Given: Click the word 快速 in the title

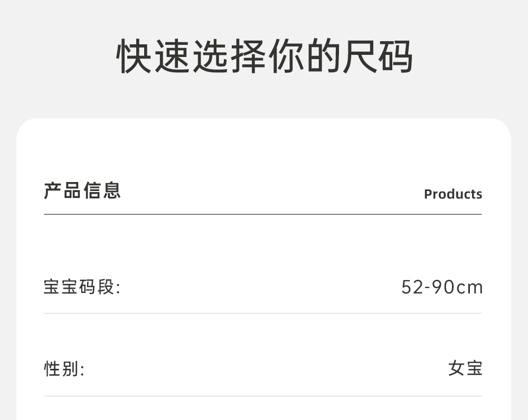Looking at the screenshot, I should pos(153,56).
